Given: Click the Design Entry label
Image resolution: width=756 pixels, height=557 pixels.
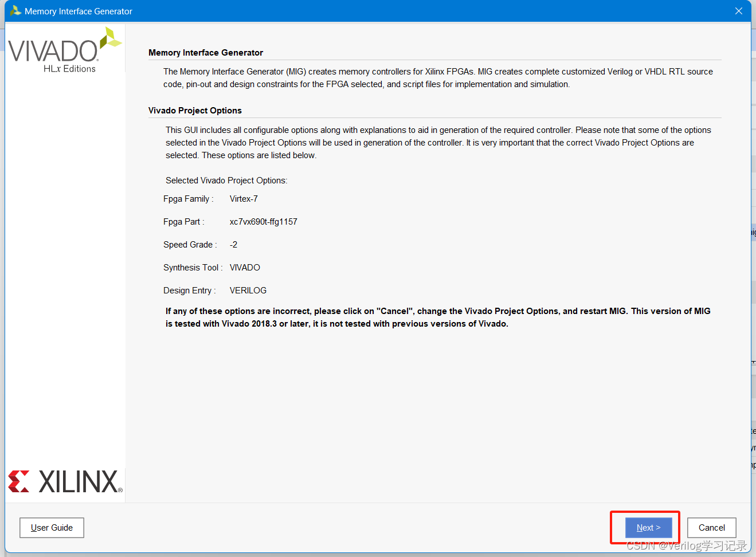Looking at the screenshot, I should (189, 291).
